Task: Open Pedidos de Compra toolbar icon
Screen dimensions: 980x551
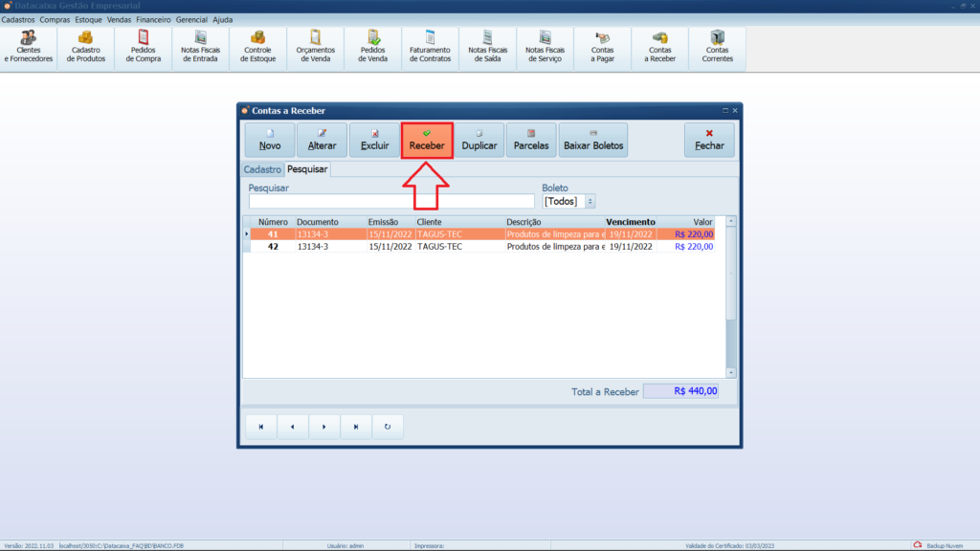Action: [144, 47]
